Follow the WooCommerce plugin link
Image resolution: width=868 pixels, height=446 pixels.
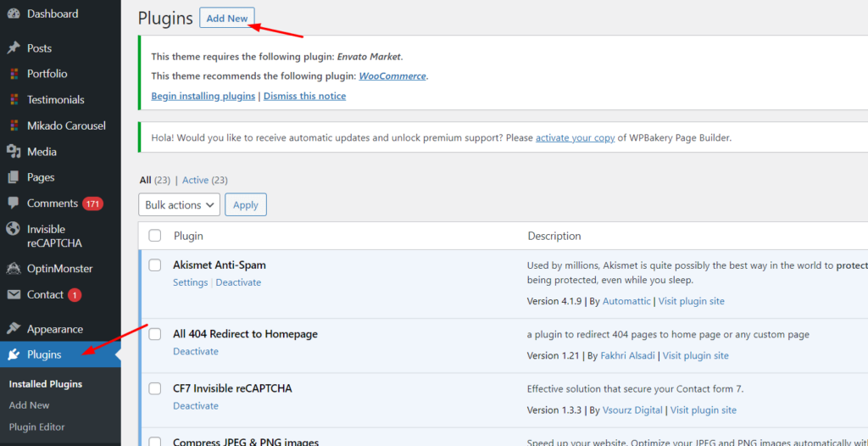tap(393, 76)
